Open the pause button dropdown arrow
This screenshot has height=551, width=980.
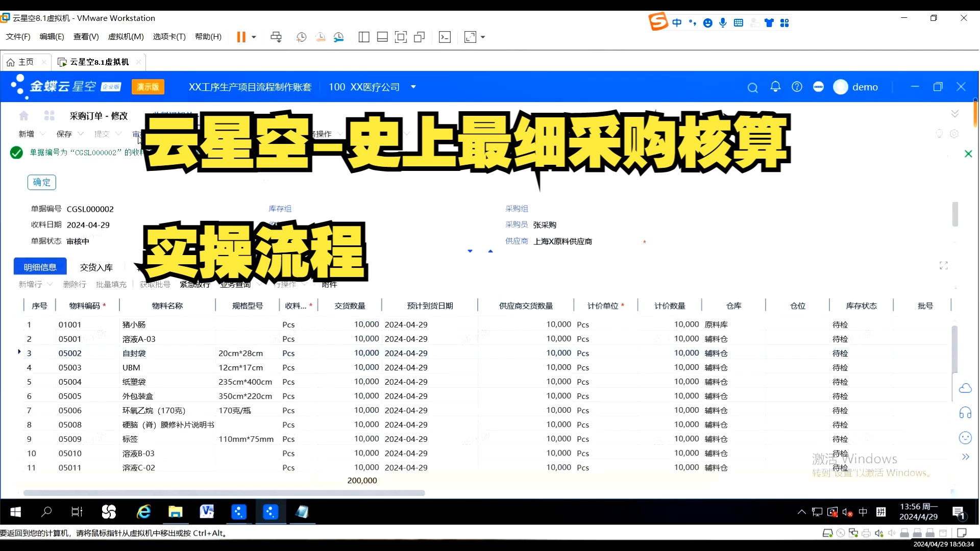point(254,37)
